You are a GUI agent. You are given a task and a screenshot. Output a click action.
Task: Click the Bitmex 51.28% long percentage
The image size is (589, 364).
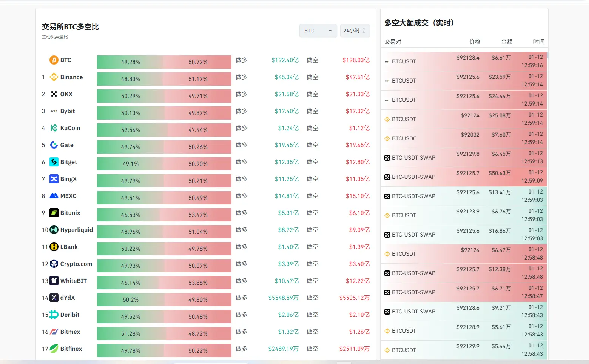point(131,333)
